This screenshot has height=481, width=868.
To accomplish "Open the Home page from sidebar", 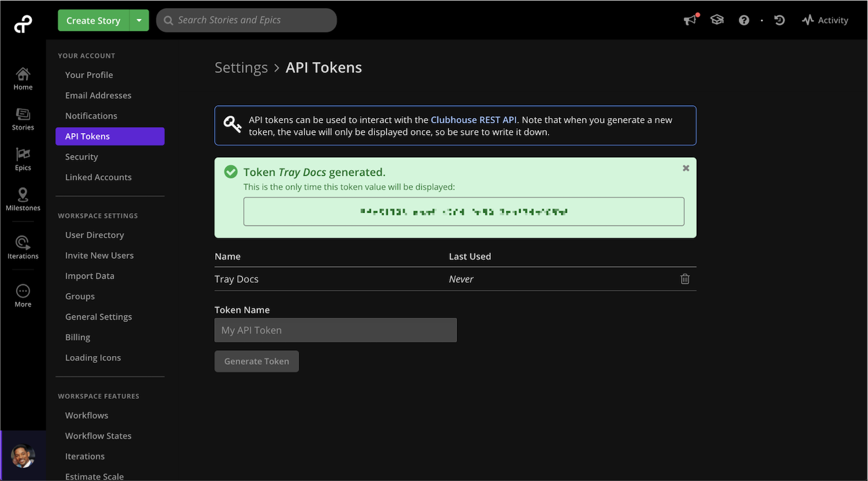I will point(23,79).
